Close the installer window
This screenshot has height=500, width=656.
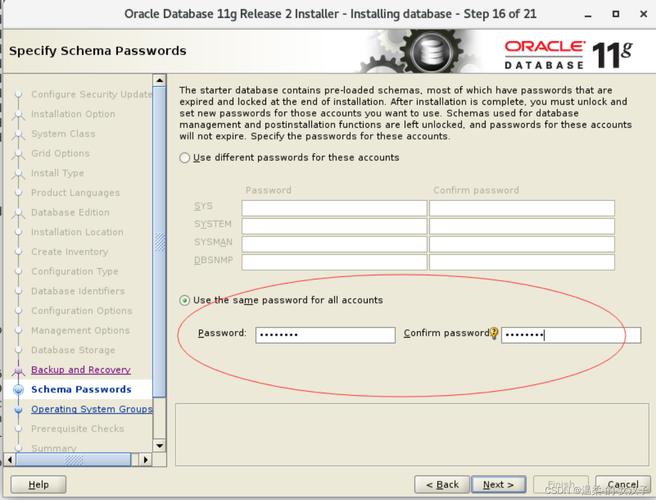(643, 14)
